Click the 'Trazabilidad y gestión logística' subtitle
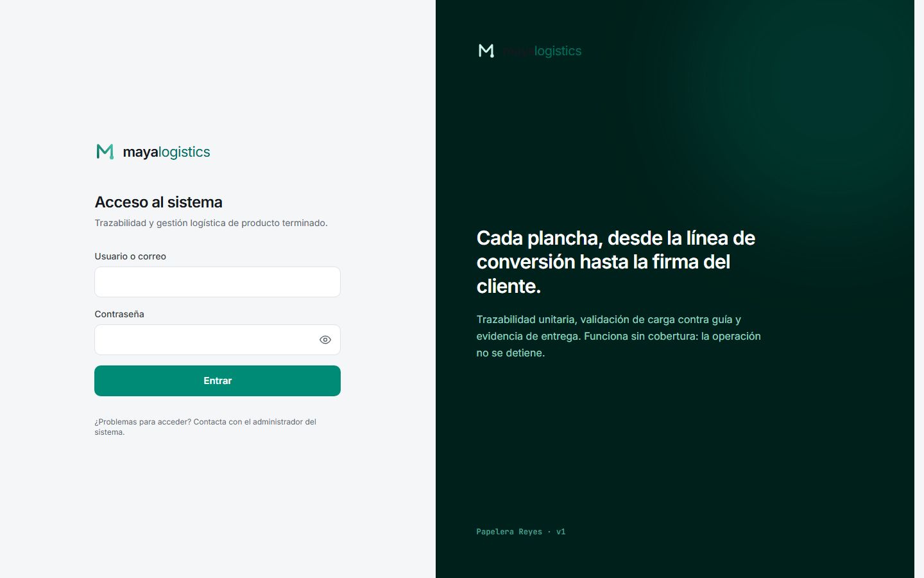This screenshot has width=924, height=578. (x=211, y=223)
